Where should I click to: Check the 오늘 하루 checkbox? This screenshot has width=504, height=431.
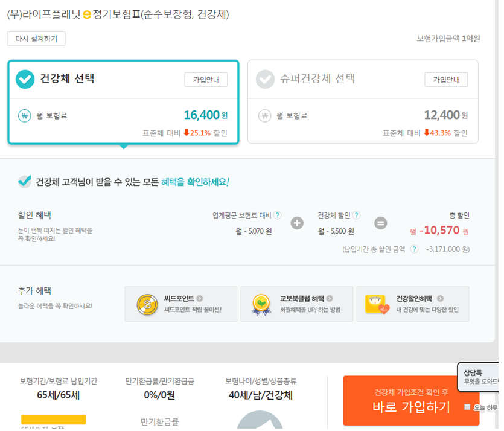(467, 407)
